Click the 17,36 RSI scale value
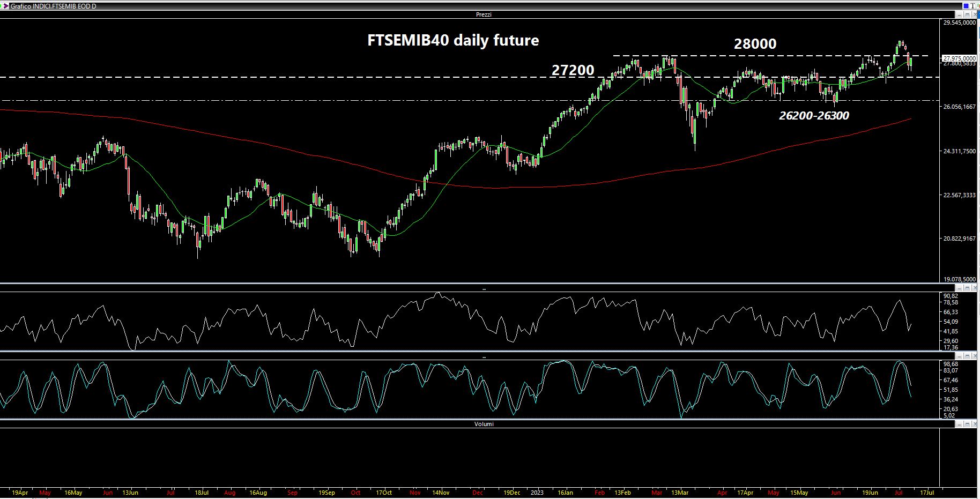The height and width of the screenshot is (499, 980). (951, 347)
